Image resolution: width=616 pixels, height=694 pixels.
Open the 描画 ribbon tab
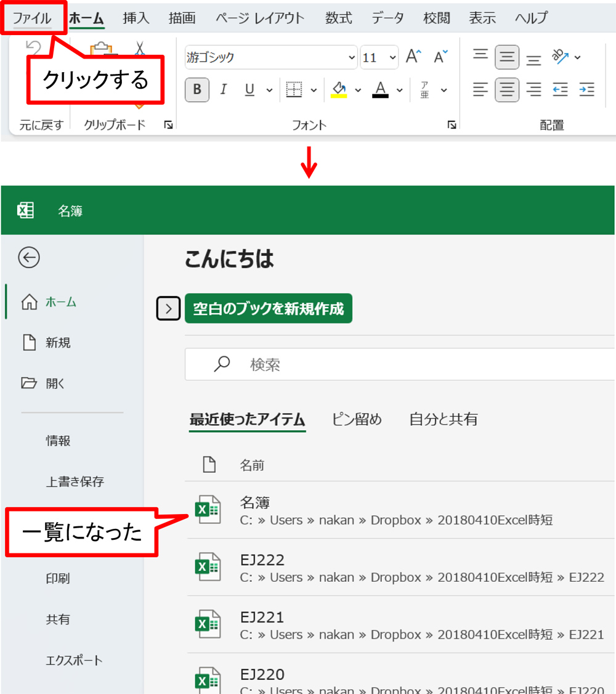pos(182,18)
